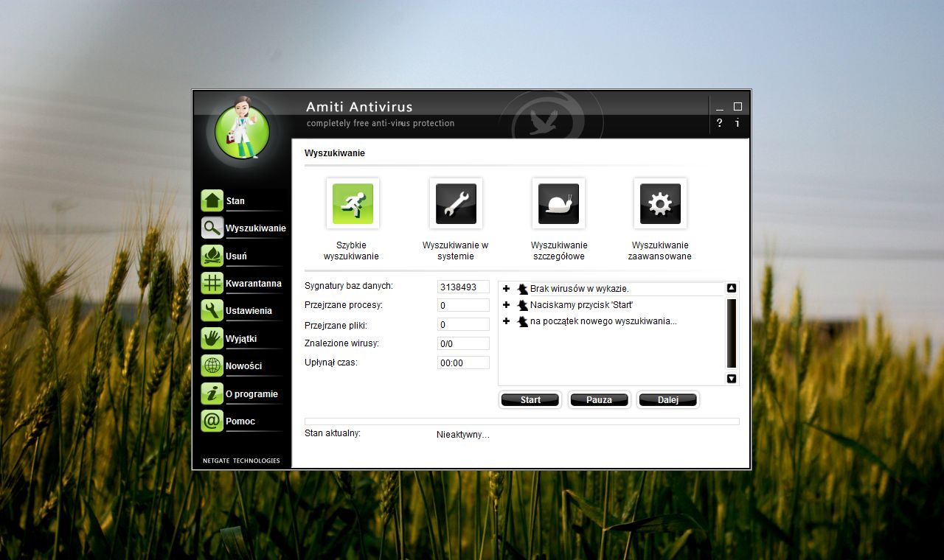Image resolution: width=944 pixels, height=560 pixels.
Task: Click the scan progress bar
Action: click(x=522, y=421)
